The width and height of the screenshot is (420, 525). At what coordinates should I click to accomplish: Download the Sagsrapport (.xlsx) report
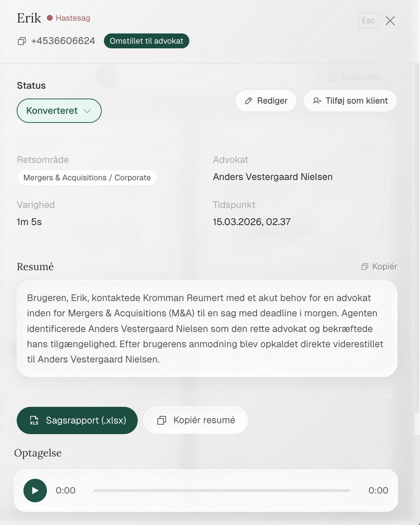tap(77, 420)
